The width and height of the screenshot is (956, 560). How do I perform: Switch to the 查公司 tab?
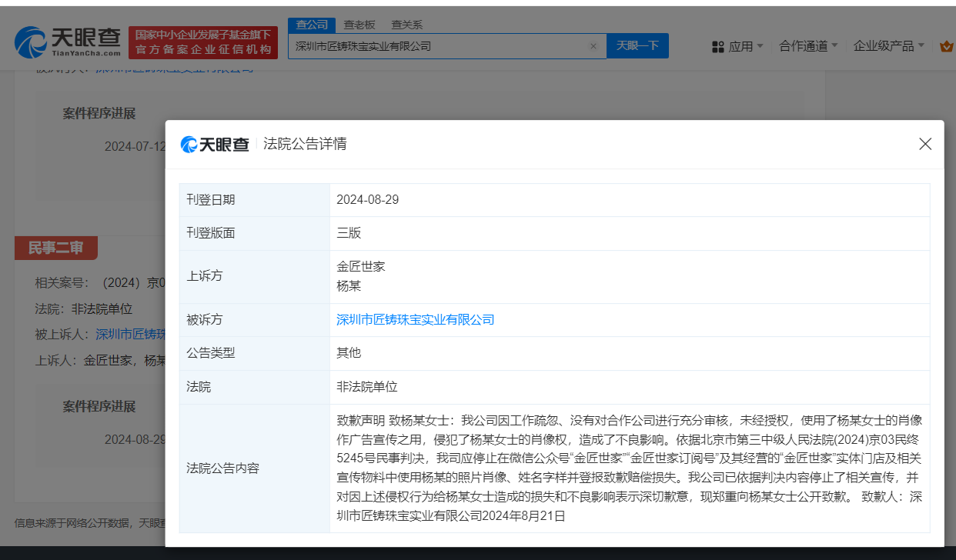(311, 24)
